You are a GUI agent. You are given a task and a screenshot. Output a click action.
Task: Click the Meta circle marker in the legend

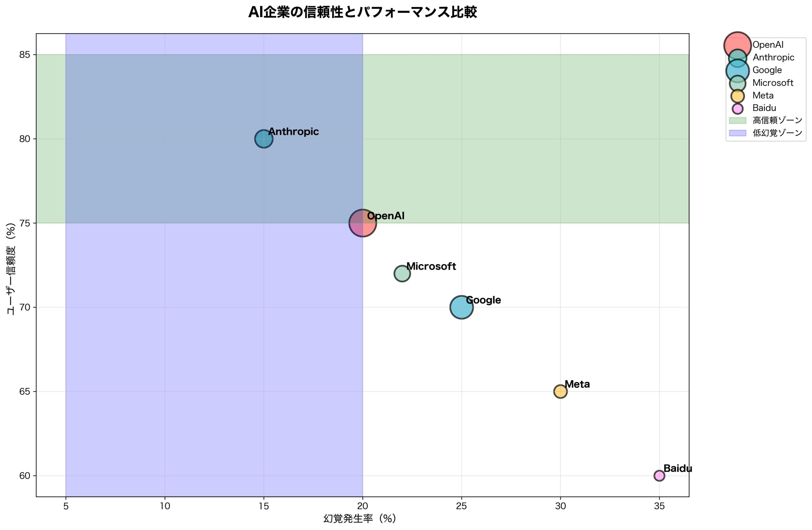click(737, 95)
